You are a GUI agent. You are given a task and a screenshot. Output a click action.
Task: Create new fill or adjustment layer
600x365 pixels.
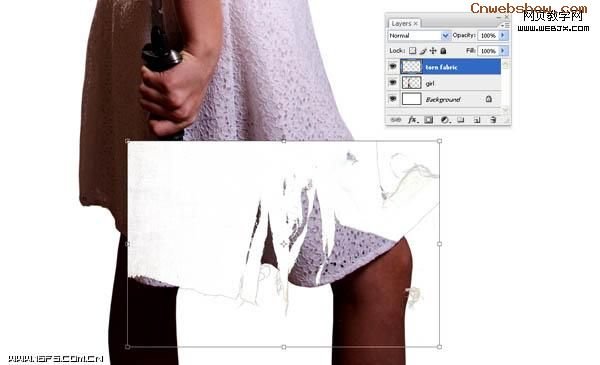[x=445, y=120]
